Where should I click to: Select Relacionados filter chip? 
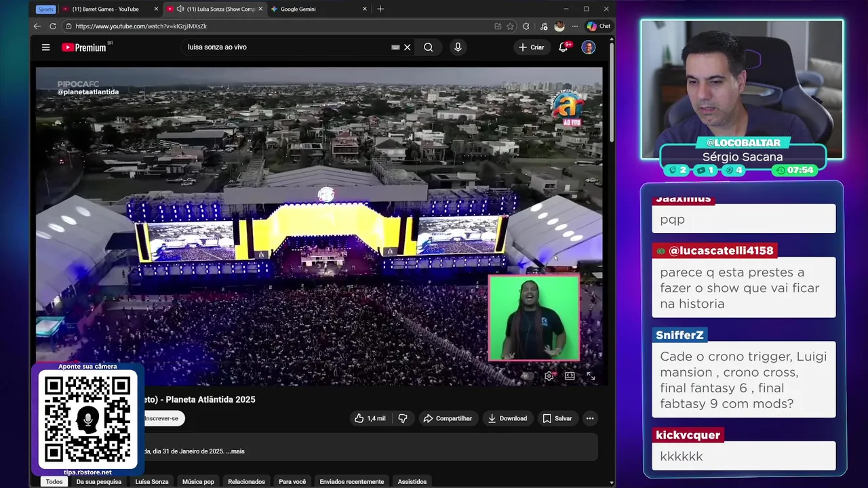pos(246,482)
